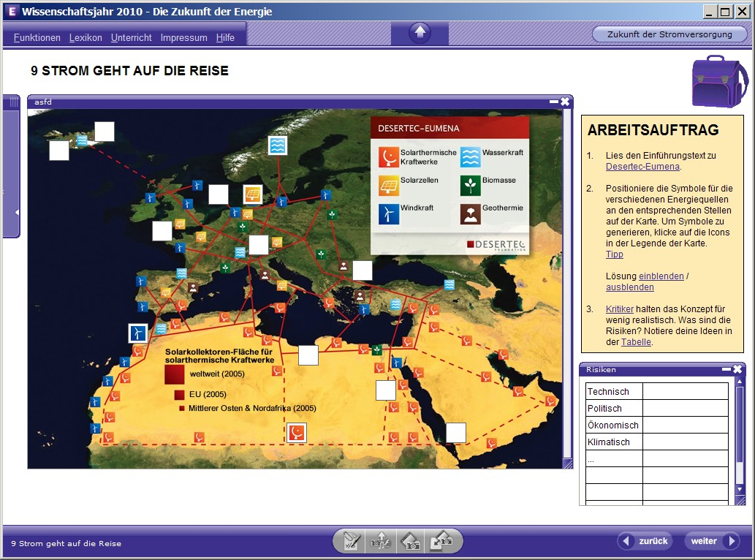
Task: Click the Geothermie icon in the legend
Action: (470, 213)
